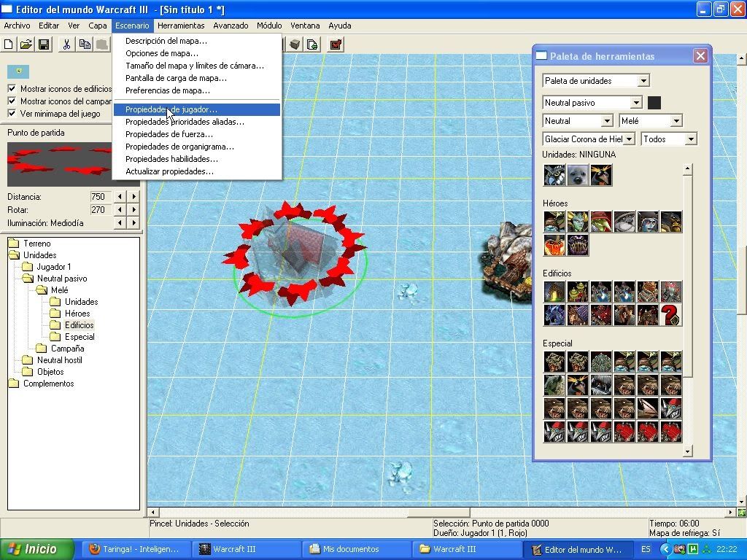Toggle Mostrar iconos de edificios checkbox
Viewport: 747px width, 560px height.
[12, 88]
